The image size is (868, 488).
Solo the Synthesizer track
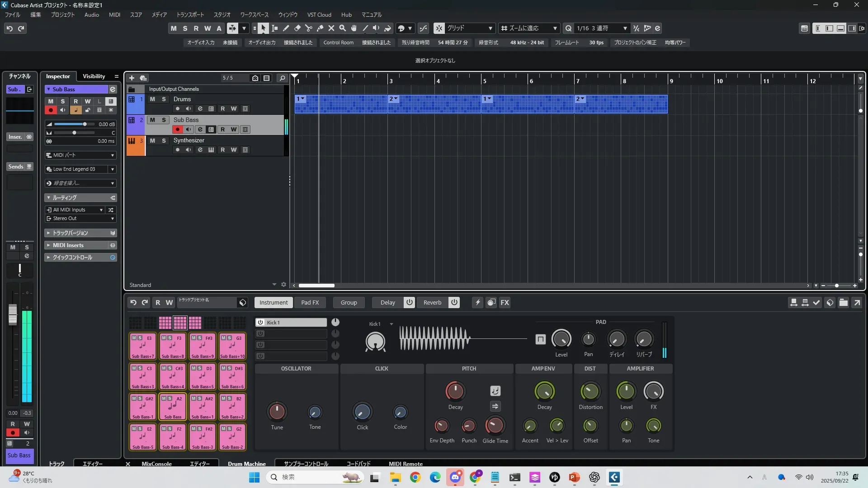coord(164,141)
